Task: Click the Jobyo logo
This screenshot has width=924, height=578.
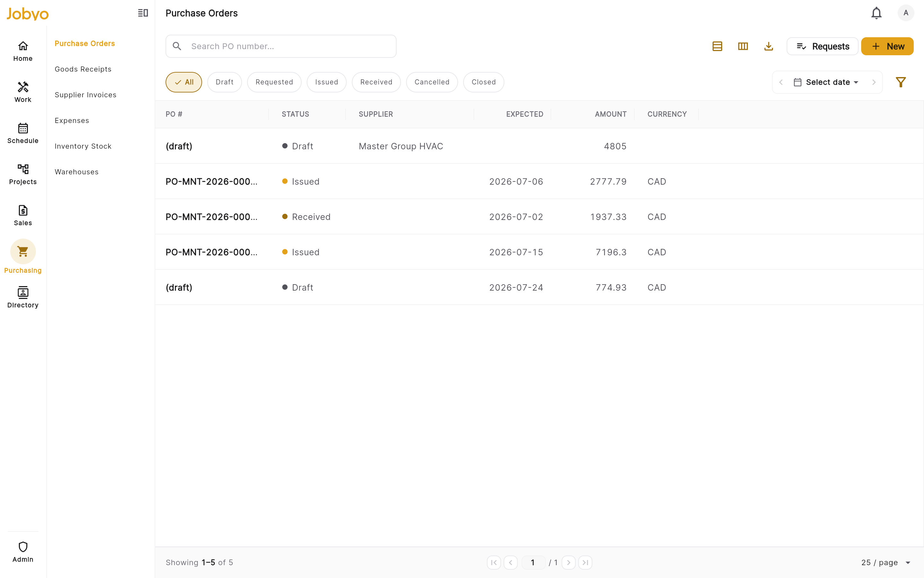Action: click(x=28, y=13)
